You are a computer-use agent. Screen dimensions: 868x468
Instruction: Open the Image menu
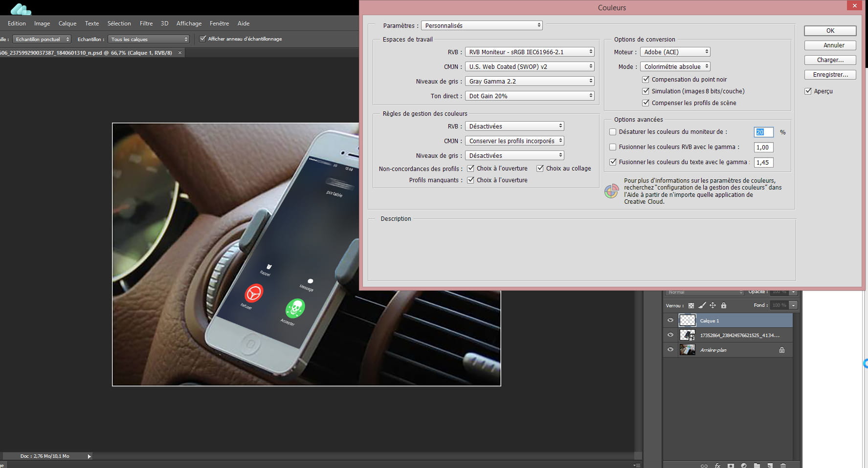[x=42, y=23]
